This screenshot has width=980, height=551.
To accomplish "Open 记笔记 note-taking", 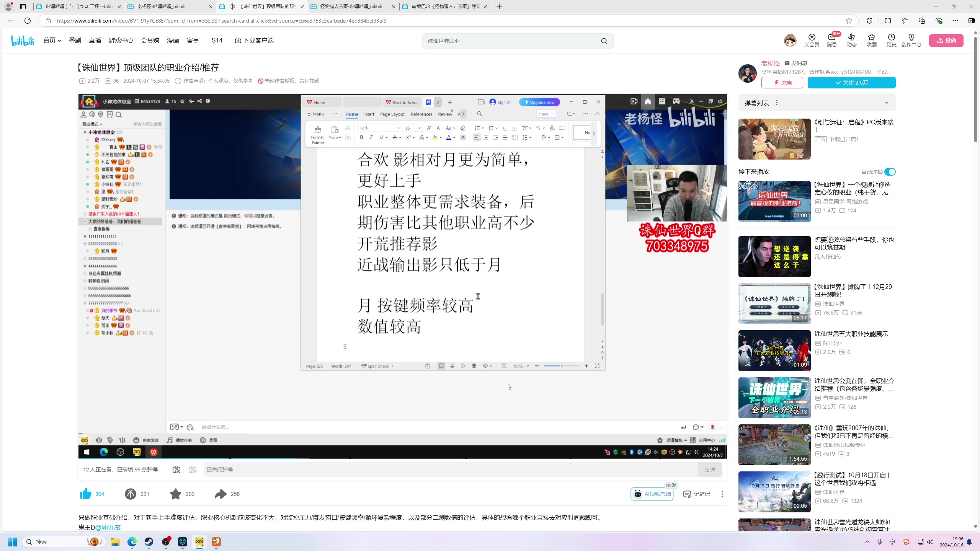I will (x=697, y=494).
